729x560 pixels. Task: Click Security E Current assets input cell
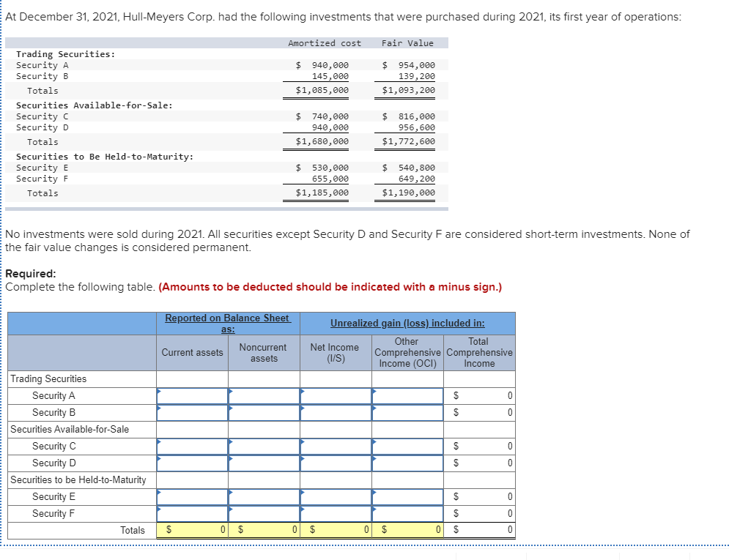click(x=192, y=497)
